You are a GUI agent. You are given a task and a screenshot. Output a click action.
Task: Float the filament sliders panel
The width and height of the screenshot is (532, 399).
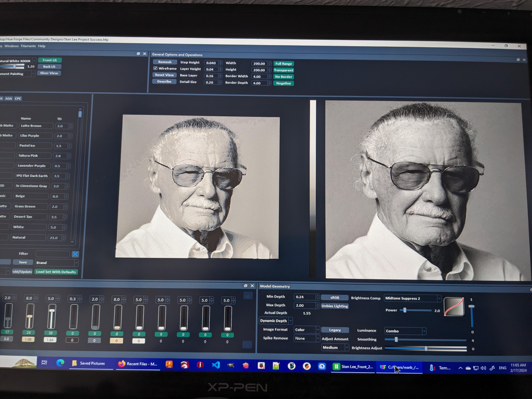(245, 286)
